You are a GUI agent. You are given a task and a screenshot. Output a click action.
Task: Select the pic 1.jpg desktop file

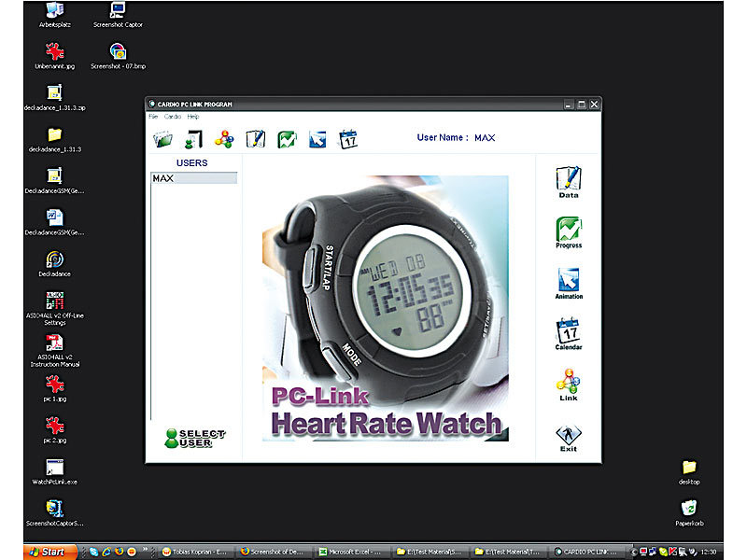55,389
